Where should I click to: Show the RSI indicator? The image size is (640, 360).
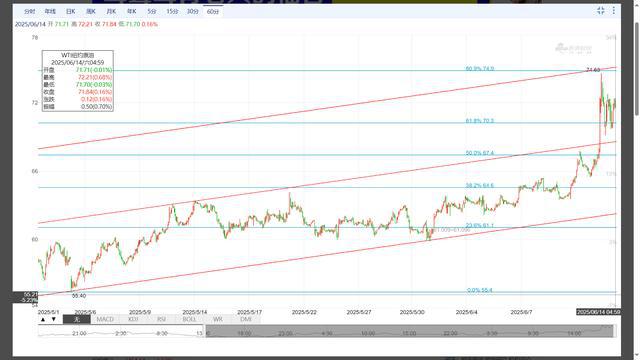click(x=161, y=319)
